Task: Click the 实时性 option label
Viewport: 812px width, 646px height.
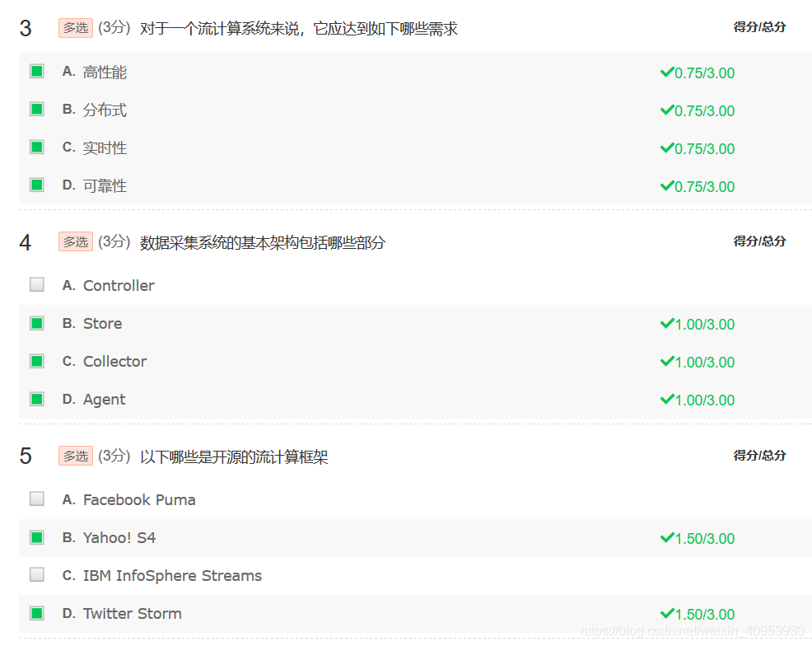Action: point(105,148)
